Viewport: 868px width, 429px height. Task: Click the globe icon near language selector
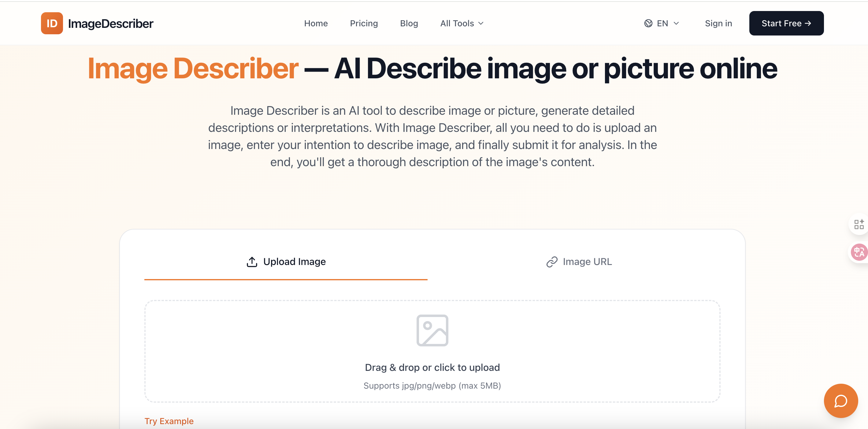click(649, 23)
